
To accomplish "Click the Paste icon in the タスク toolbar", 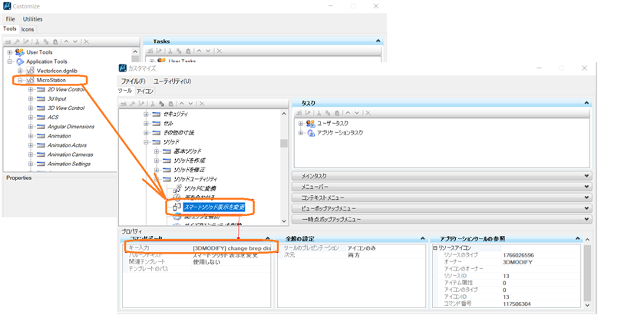I will (336, 113).
